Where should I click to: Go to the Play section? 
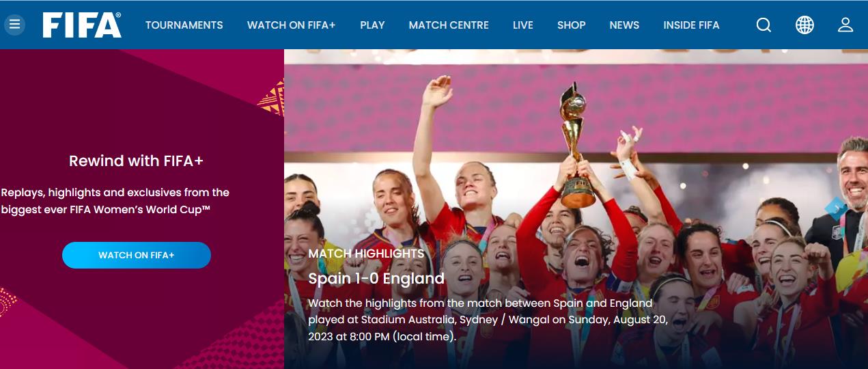(372, 25)
